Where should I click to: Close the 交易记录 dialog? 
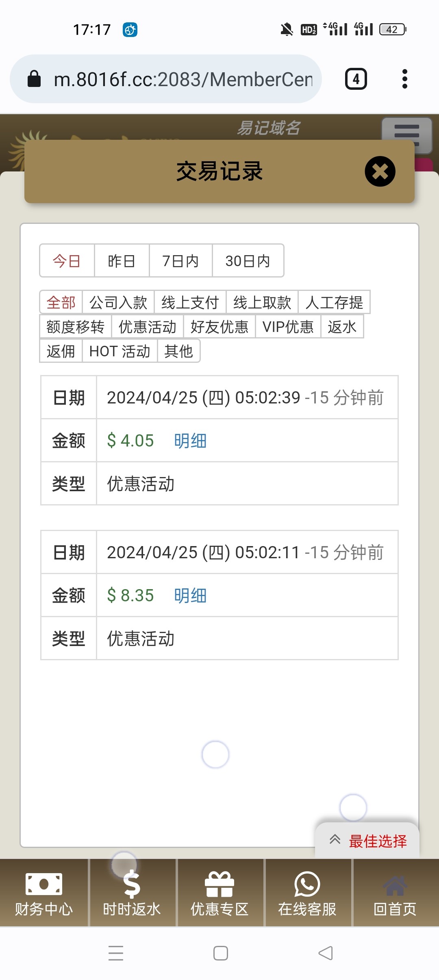pyautogui.click(x=380, y=171)
